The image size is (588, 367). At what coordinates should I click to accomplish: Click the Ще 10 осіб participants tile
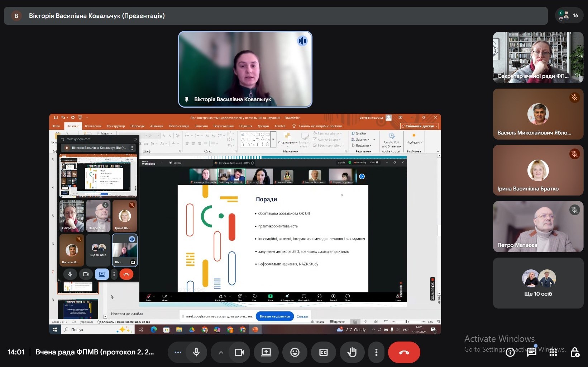[538, 283]
